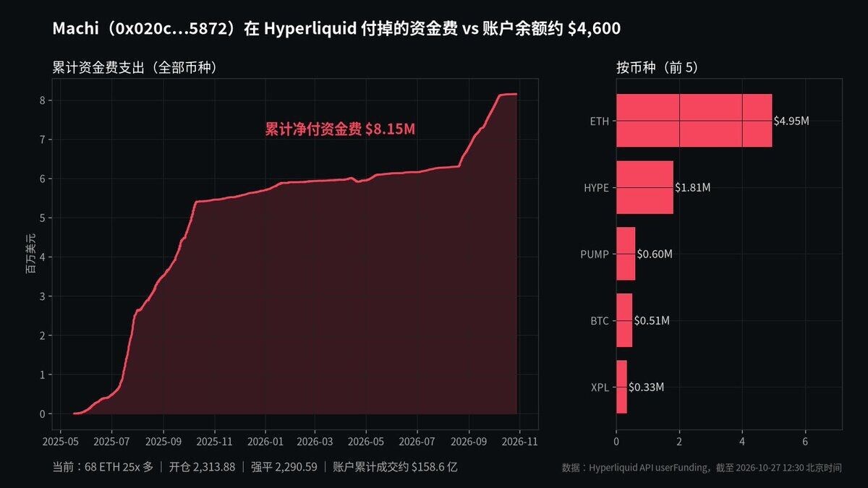The width and height of the screenshot is (868, 488).
Task: Click the HYPE bar in the coin chart
Action: 644,187
